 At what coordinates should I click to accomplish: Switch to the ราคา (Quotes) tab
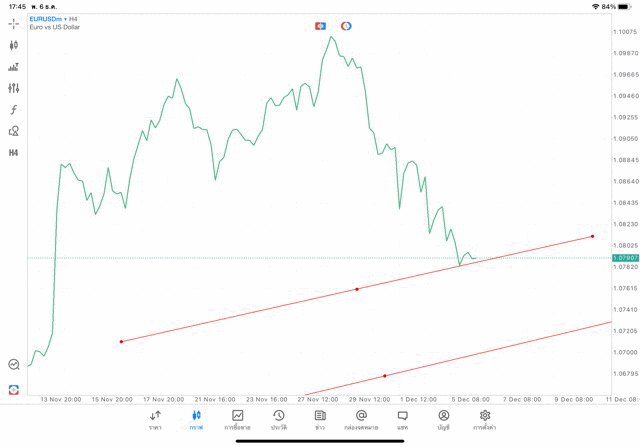(155, 420)
